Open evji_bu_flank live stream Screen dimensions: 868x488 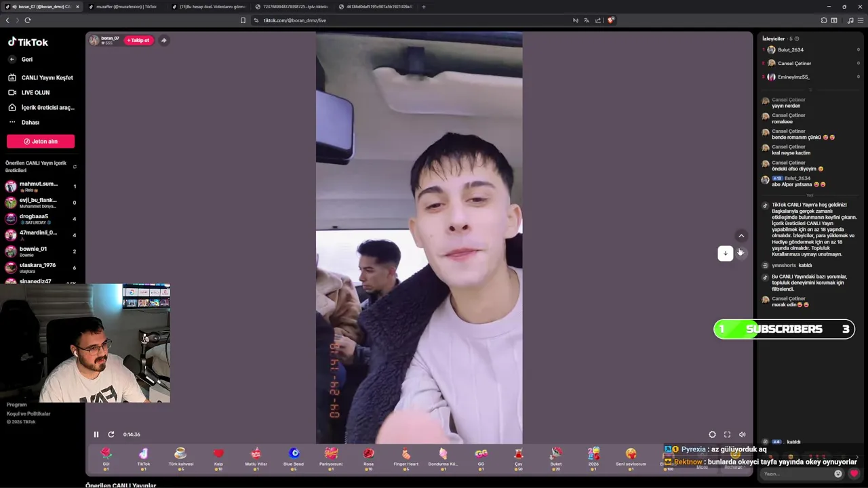click(x=41, y=203)
